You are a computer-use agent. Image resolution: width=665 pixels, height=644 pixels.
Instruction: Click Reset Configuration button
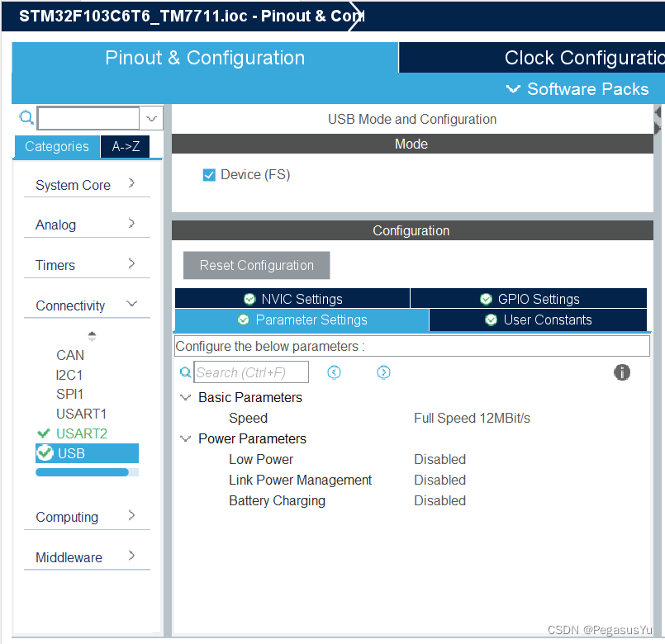click(x=257, y=265)
